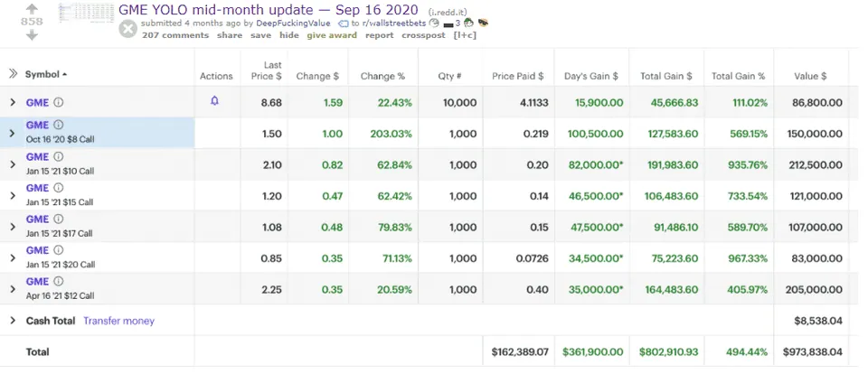Downvote the GME YOLO post
The width and height of the screenshot is (868, 374).
coord(33,35)
